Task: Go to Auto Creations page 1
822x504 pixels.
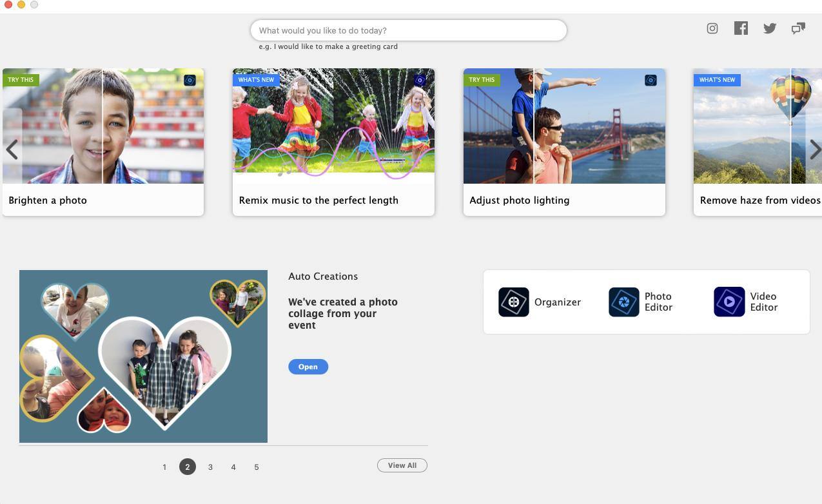Action: click(164, 467)
